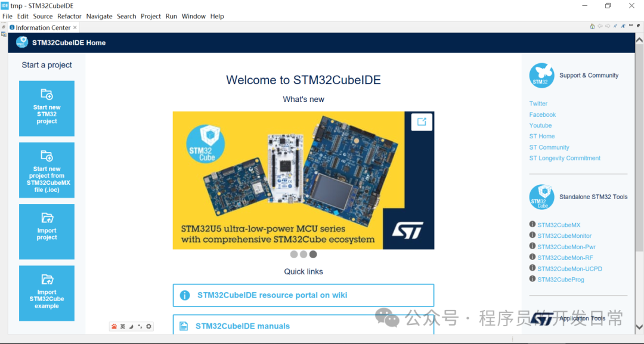644x344 pixels.
Task: Toggle the IME English mode indicator
Action: [x=123, y=326]
